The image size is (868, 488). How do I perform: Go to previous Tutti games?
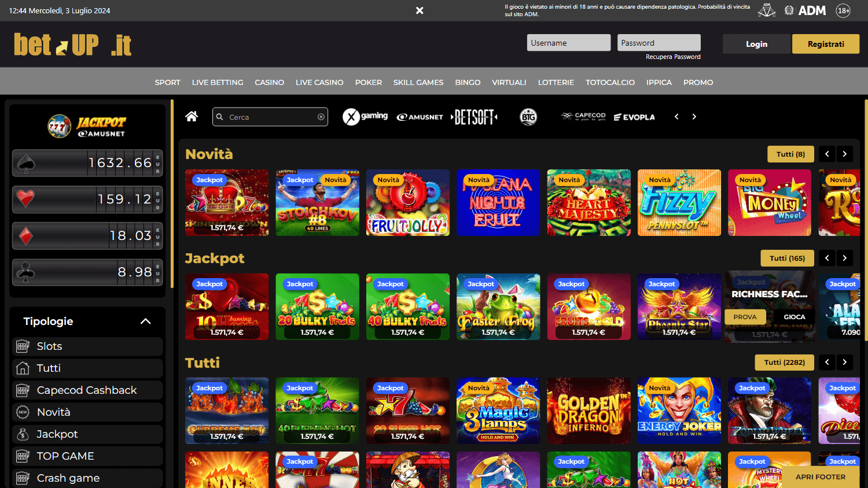827,362
